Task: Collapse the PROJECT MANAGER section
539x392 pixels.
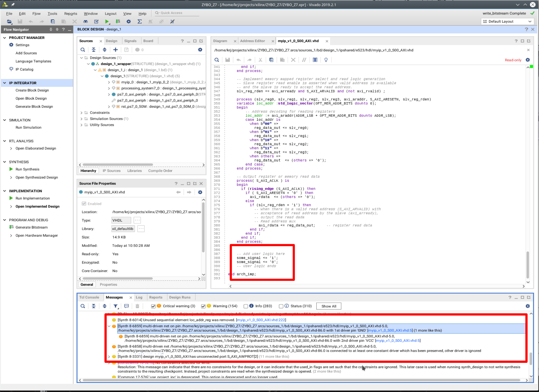Action: click(4, 38)
